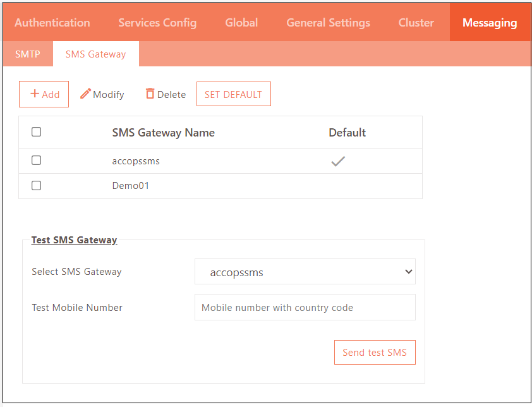The width and height of the screenshot is (532, 407).
Task: Switch to the SMTP sub-tab
Action: [x=27, y=54]
